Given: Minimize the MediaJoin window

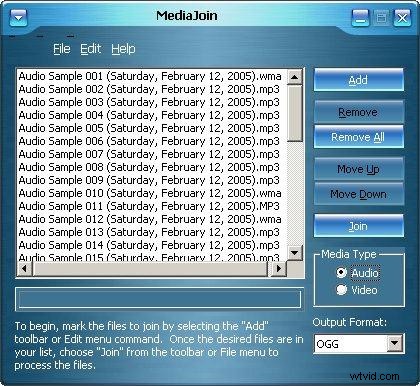Looking at the screenshot, I should [x=360, y=18].
